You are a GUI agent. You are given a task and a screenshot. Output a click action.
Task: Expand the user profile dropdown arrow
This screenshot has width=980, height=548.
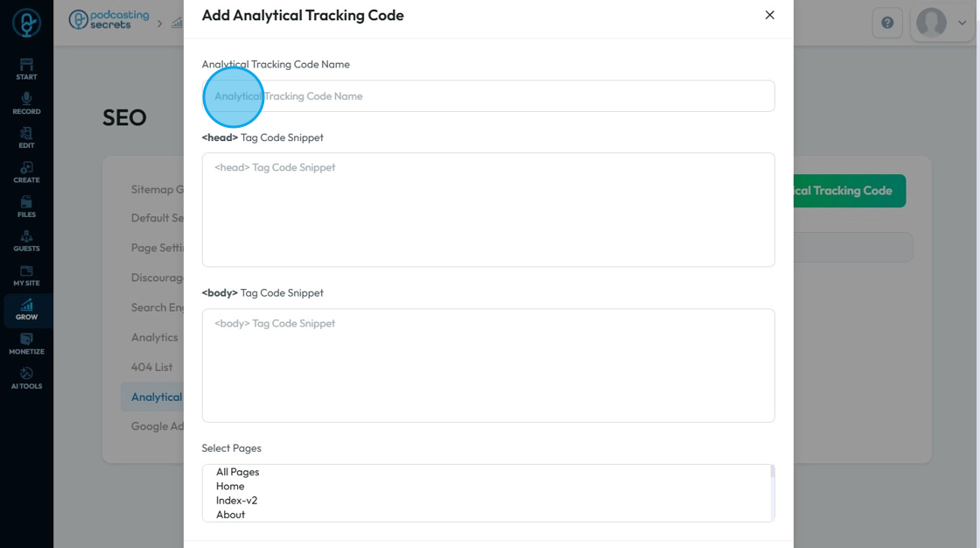point(962,23)
